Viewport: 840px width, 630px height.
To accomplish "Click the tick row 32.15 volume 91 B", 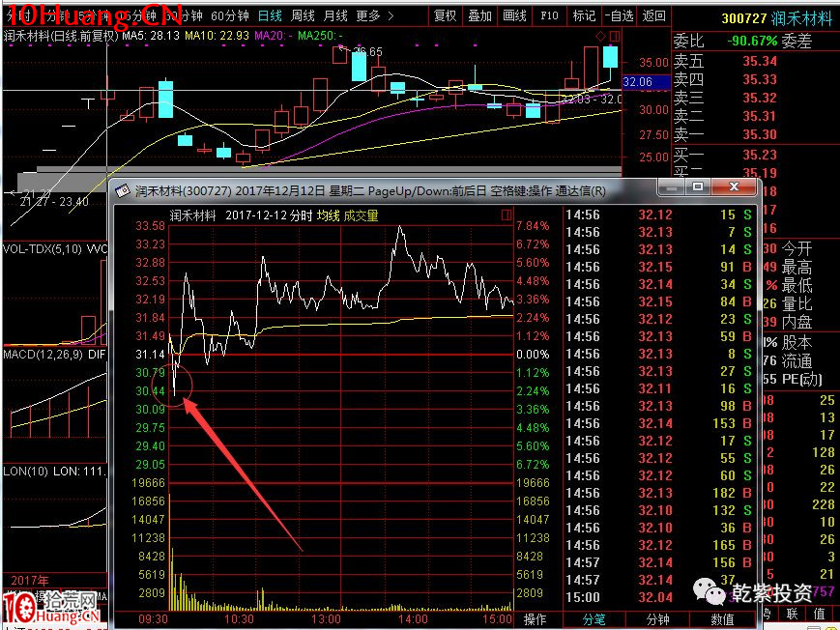I will 659,267.
